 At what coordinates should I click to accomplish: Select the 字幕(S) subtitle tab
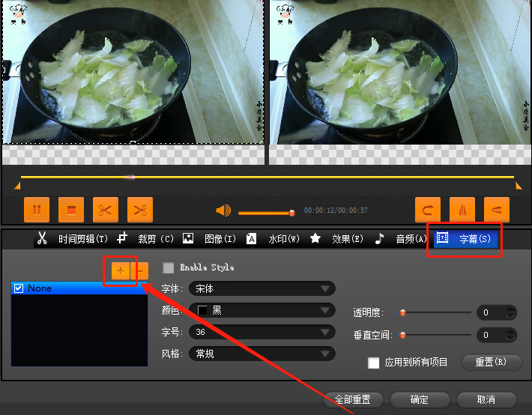point(465,239)
